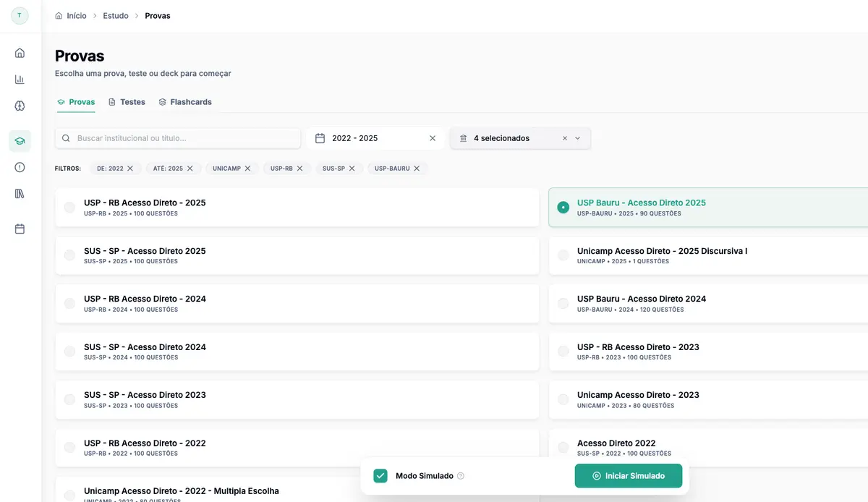868x502 pixels.
Task: Click the search magnifier icon
Action: coord(67,138)
